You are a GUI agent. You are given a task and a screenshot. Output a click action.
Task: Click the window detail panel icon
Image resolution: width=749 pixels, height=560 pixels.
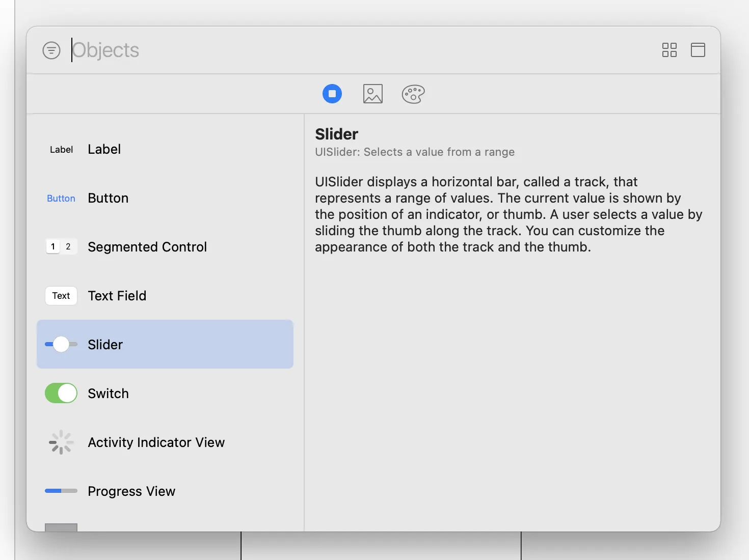click(698, 50)
